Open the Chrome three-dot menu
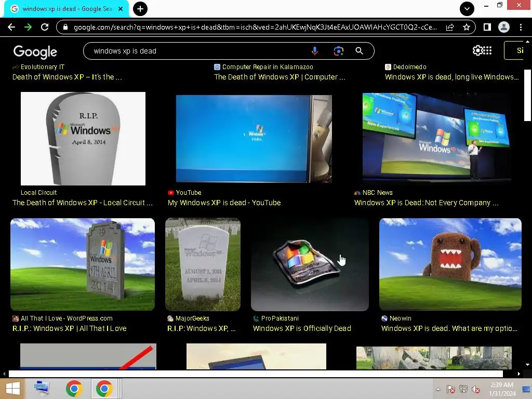Screen dimensions: 532x399 click(521, 27)
